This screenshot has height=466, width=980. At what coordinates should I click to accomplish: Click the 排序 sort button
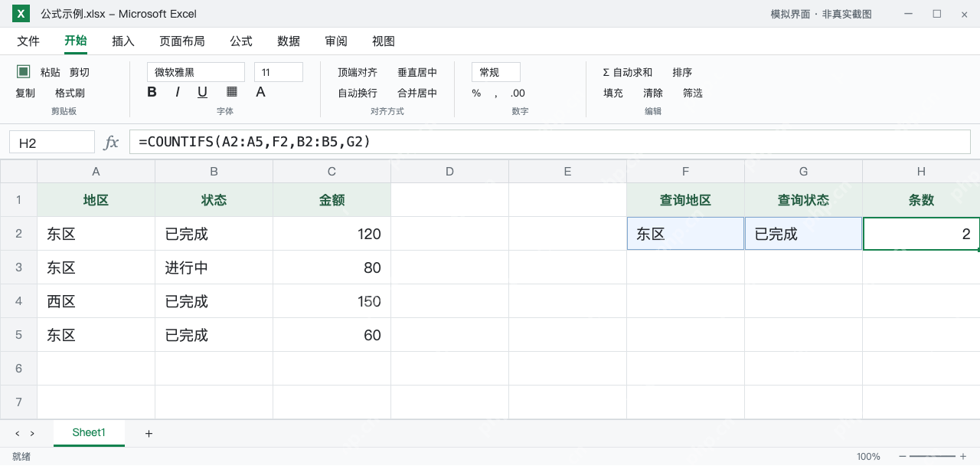pyautogui.click(x=682, y=72)
